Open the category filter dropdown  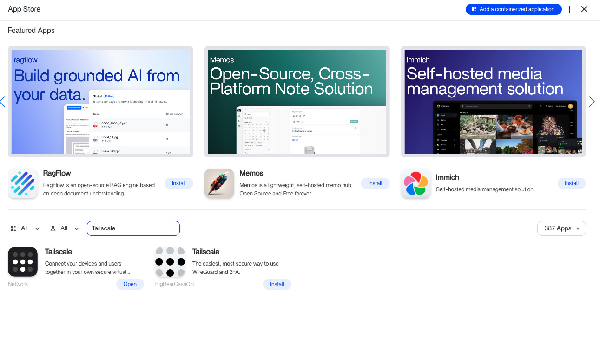click(25, 228)
